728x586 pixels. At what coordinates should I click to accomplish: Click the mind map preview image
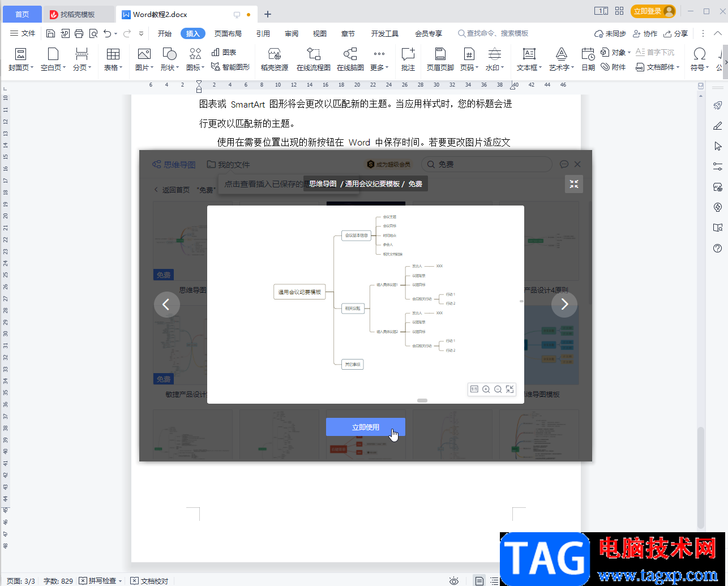[366, 305]
